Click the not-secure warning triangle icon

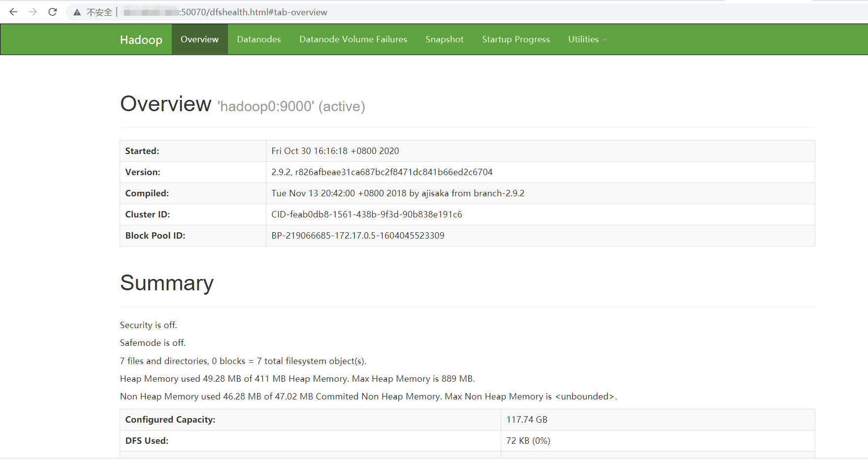coord(77,12)
